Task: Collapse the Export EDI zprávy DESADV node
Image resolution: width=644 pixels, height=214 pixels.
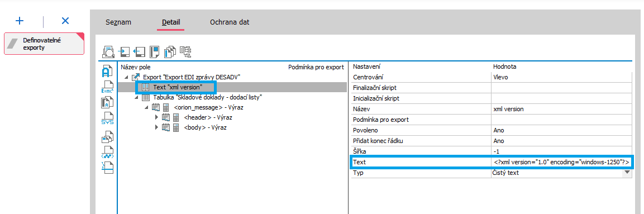Action: click(126, 77)
